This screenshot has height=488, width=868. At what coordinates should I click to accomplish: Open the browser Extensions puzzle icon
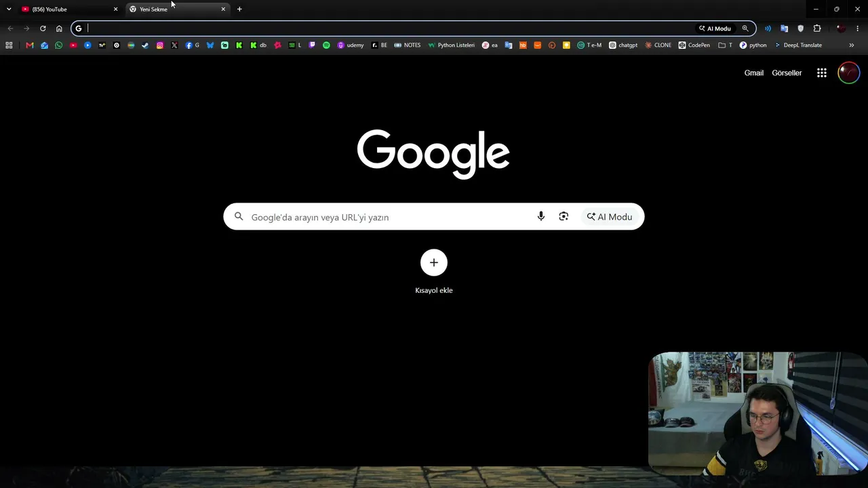pyautogui.click(x=817, y=28)
